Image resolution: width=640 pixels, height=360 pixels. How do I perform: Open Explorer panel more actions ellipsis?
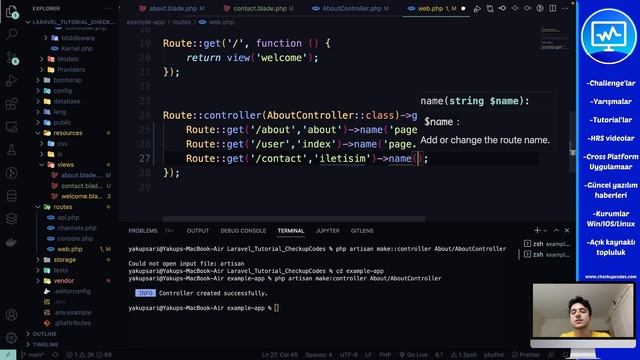(x=108, y=8)
